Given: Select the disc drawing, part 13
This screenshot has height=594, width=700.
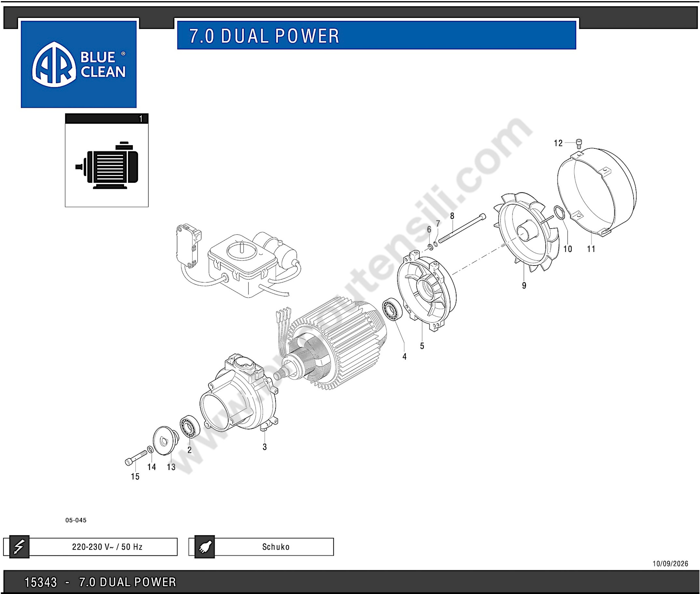Looking at the screenshot, I should (166, 441).
